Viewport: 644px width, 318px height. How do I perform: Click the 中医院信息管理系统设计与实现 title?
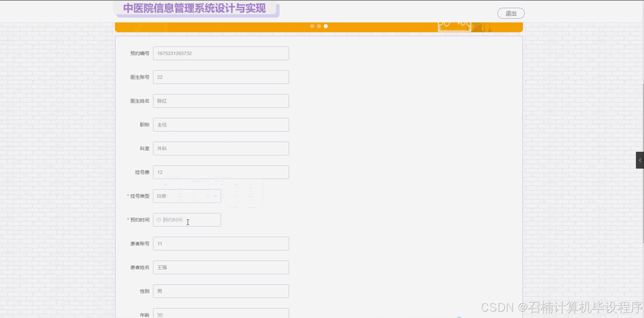pyautogui.click(x=195, y=8)
